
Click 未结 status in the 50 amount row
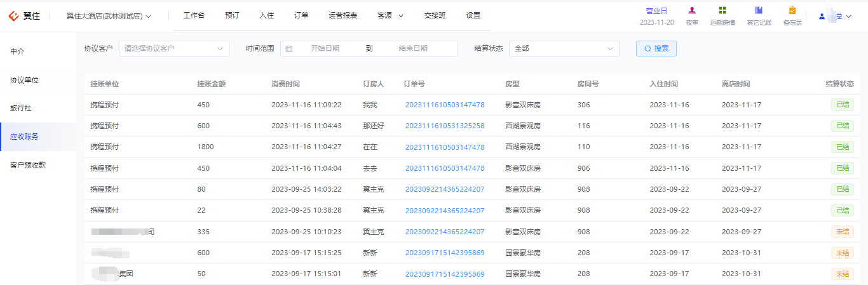click(x=842, y=274)
